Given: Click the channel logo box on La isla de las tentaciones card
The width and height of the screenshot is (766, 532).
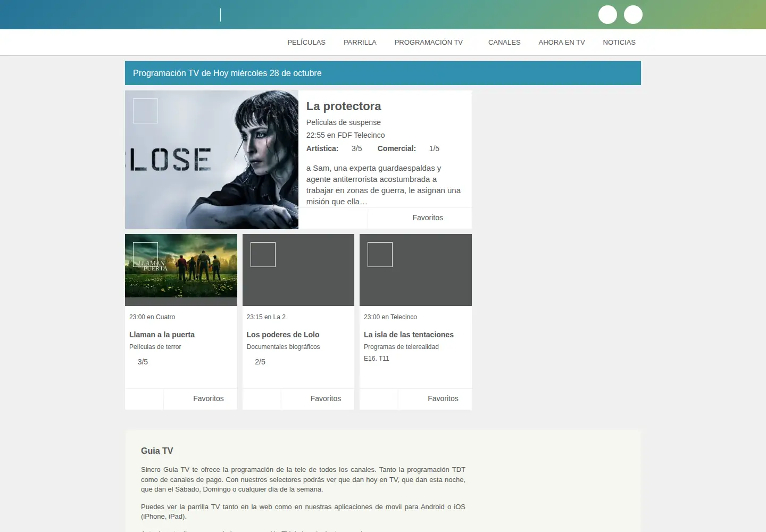Looking at the screenshot, I should pos(380,254).
